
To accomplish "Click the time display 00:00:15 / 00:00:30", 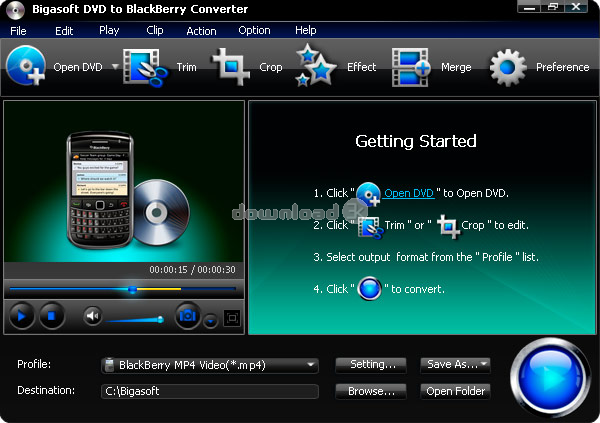I will [192, 270].
